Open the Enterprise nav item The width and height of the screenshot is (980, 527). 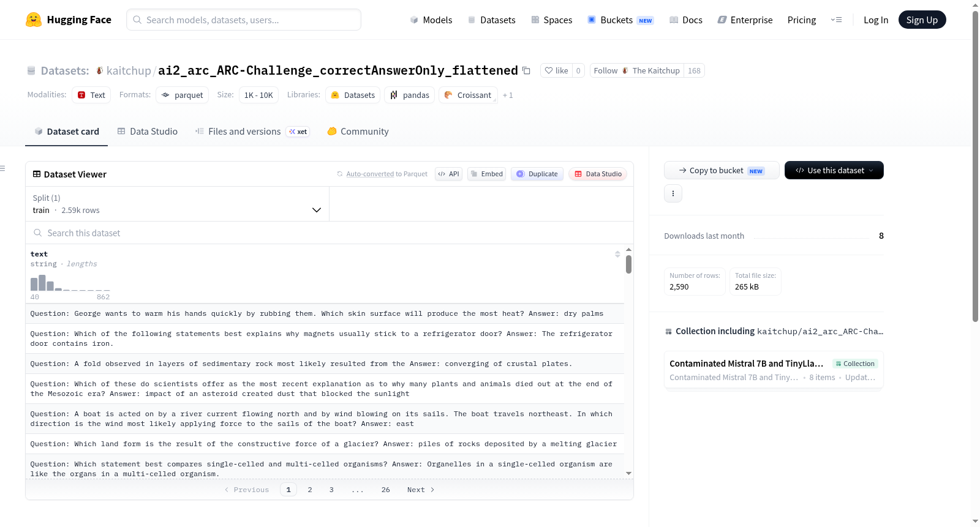tap(745, 20)
